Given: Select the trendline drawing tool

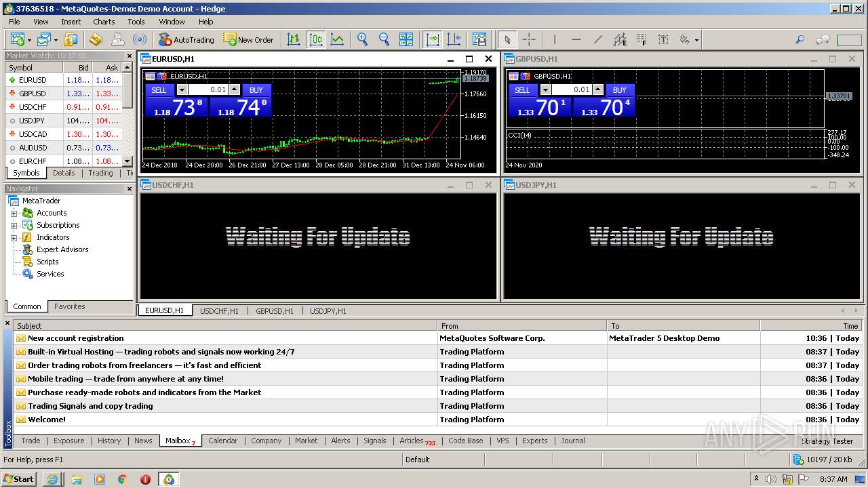Looking at the screenshot, I should (x=597, y=39).
